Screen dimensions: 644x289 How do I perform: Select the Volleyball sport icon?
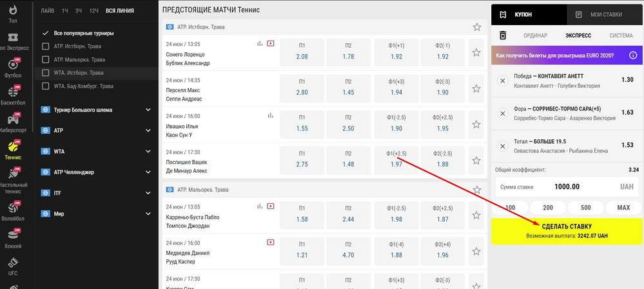[x=13, y=211]
